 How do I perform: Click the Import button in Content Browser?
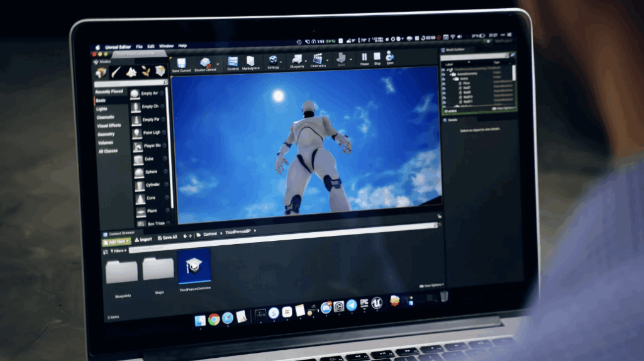click(x=143, y=239)
